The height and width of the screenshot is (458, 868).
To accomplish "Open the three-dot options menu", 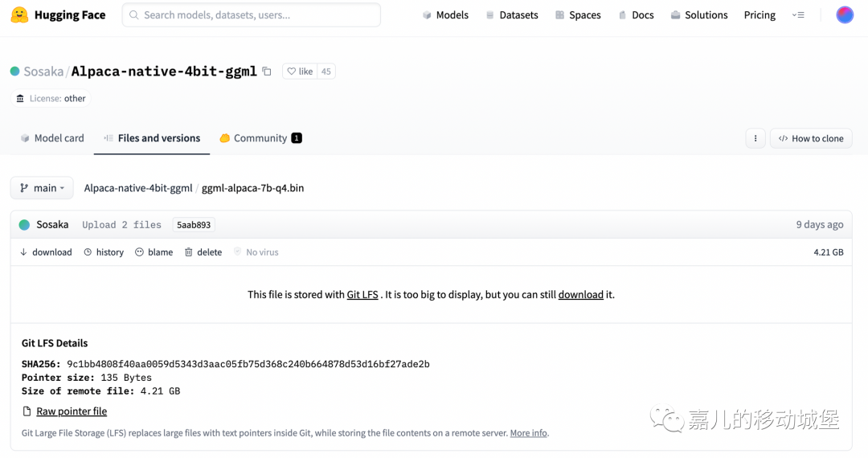I will 755,138.
